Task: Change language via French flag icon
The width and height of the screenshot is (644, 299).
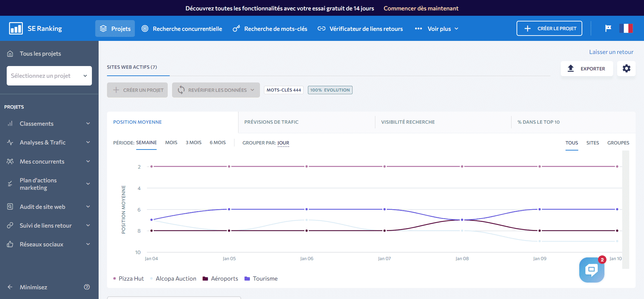Action: 626,28
